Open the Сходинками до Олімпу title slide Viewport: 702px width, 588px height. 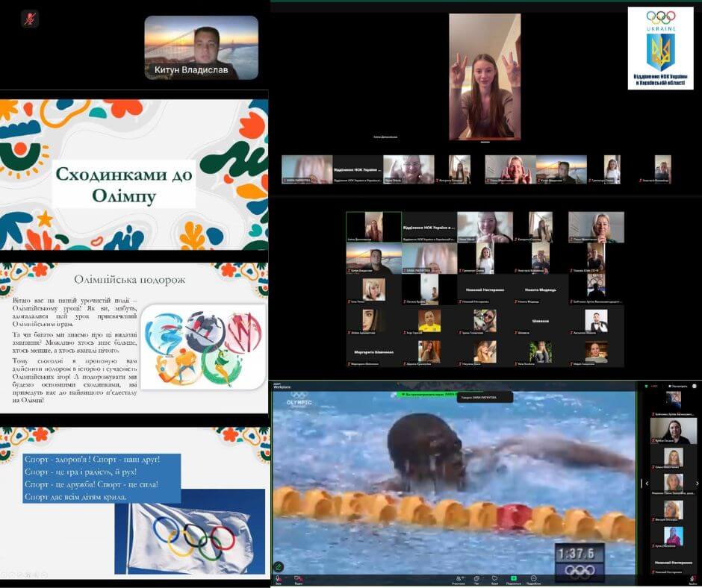tap(134, 175)
